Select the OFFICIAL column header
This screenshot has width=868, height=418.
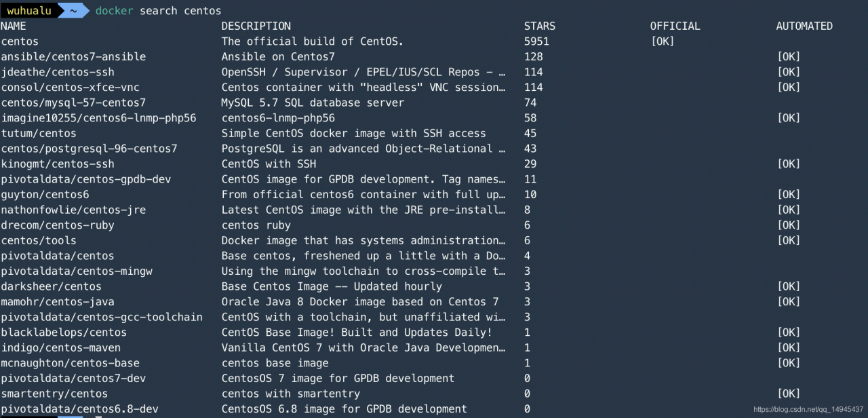click(x=675, y=26)
